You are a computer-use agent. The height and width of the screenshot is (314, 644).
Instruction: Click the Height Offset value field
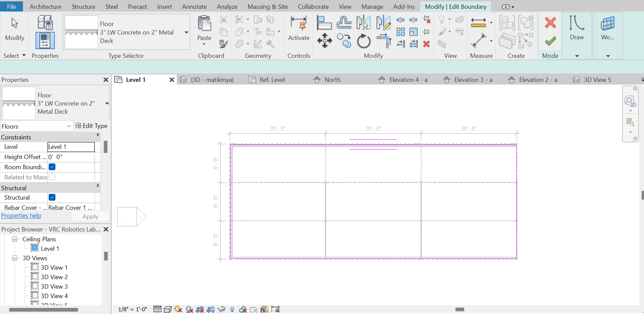[x=71, y=157]
